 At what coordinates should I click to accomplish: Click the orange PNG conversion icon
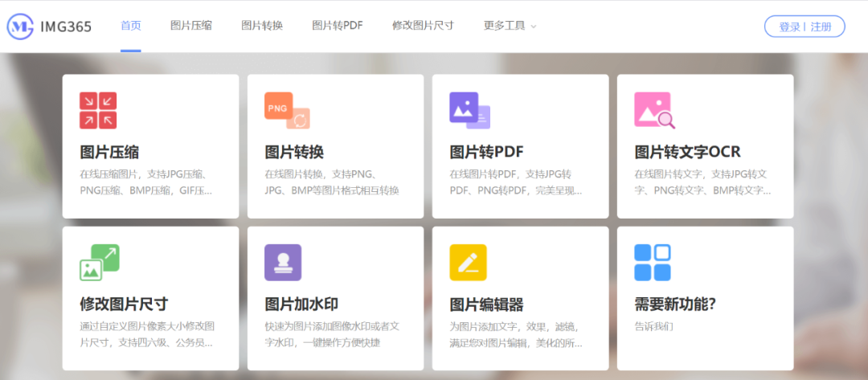[287, 111]
